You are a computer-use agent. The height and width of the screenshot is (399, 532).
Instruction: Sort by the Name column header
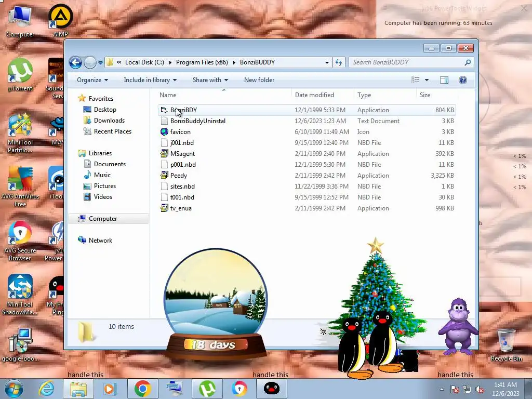(x=224, y=95)
